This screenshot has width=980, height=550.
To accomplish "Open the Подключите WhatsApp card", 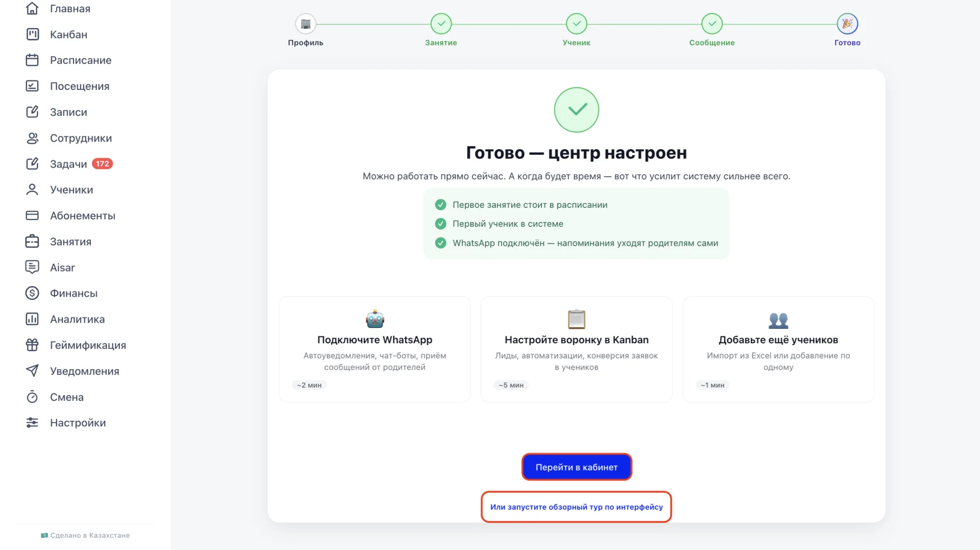I will click(x=375, y=349).
